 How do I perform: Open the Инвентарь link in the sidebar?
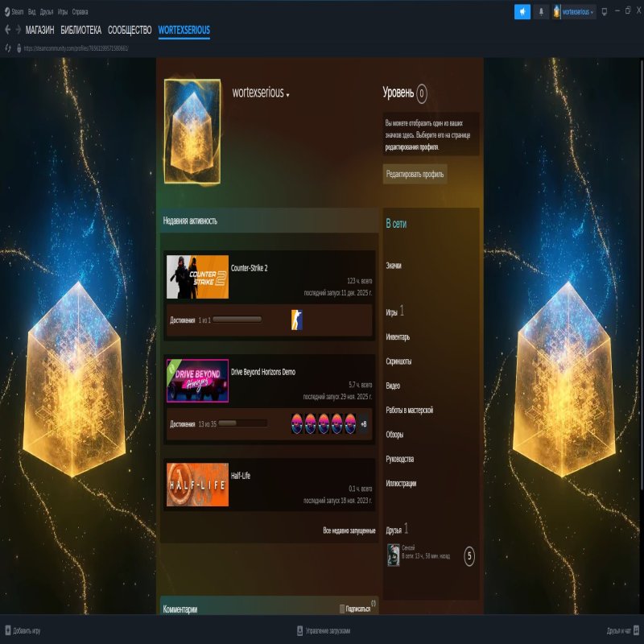tap(398, 337)
